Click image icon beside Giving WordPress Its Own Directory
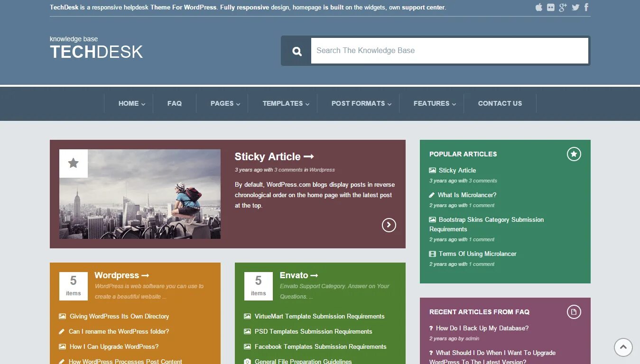This screenshot has width=640, height=364. tap(63, 316)
